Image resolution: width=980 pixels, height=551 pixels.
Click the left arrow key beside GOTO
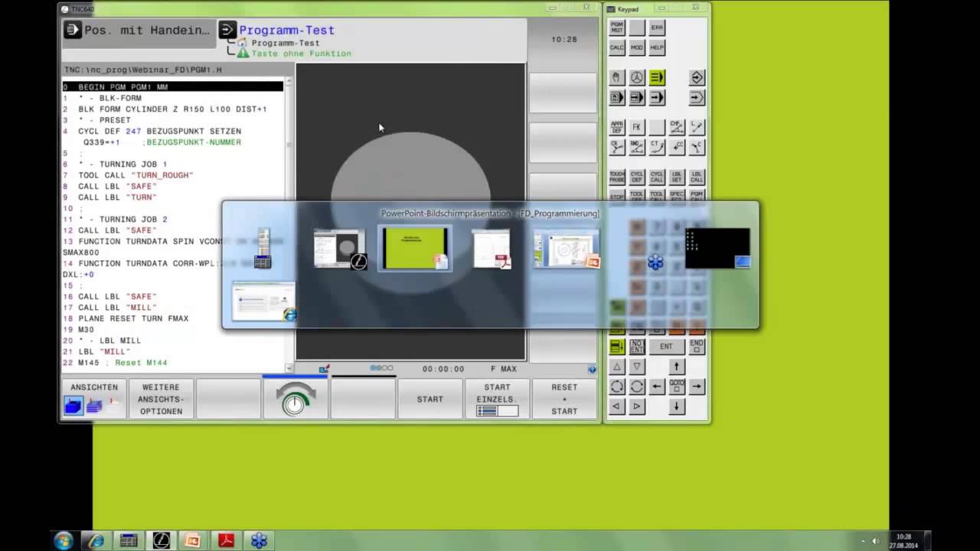click(657, 386)
